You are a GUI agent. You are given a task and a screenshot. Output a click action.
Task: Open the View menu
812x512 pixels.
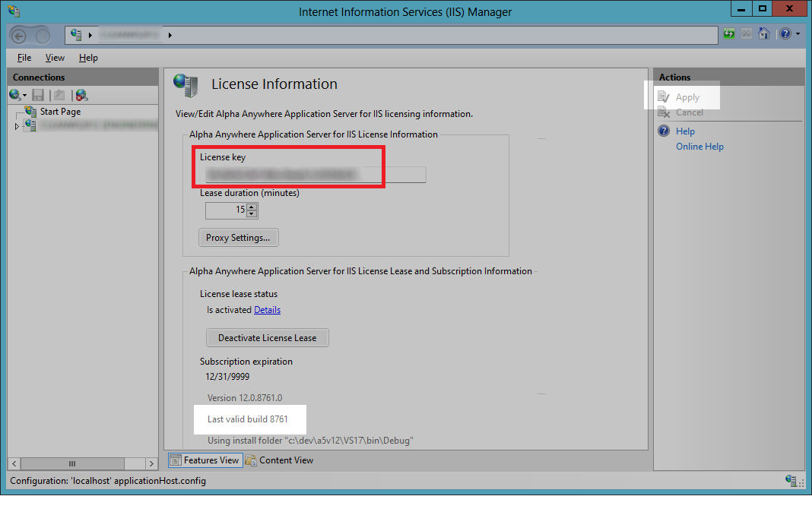tap(55, 58)
